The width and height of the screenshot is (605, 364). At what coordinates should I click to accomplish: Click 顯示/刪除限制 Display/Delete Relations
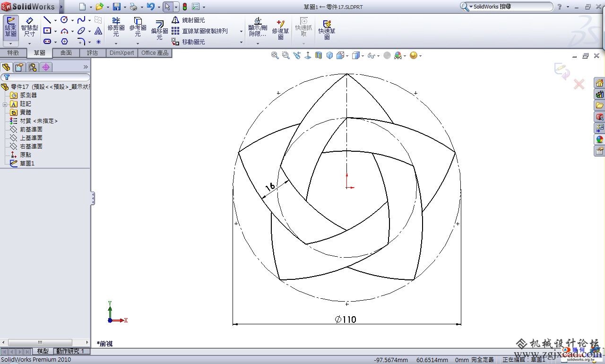pyautogui.click(x=258, y=27)
